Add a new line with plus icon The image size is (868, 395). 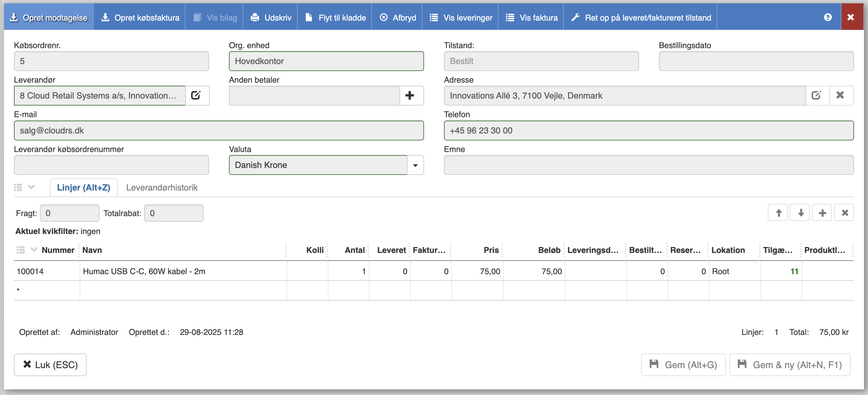point(823,213)
